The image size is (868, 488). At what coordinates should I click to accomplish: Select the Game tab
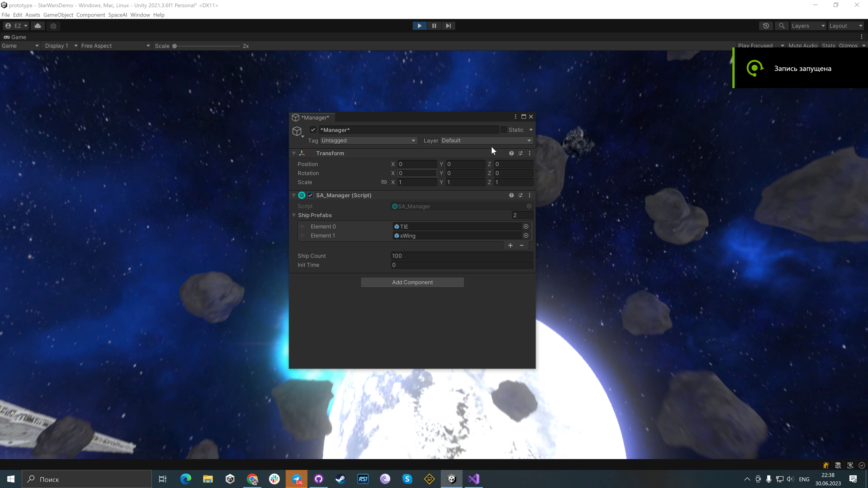15,37
